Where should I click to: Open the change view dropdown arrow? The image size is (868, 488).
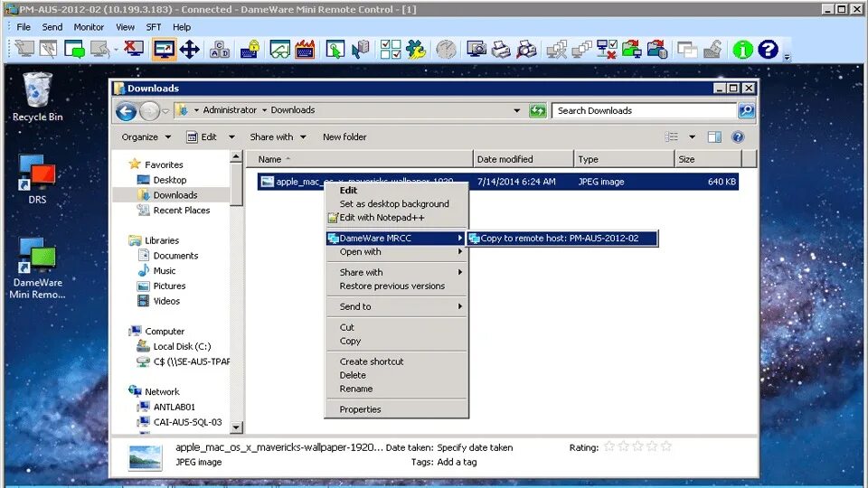pos(692,137)
